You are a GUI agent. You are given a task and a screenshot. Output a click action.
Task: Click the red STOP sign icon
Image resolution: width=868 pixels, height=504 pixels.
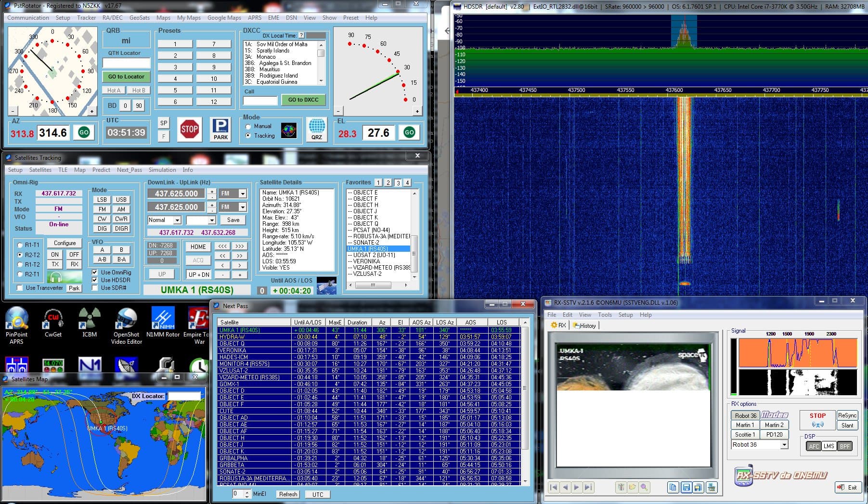[x=189, y=129]
